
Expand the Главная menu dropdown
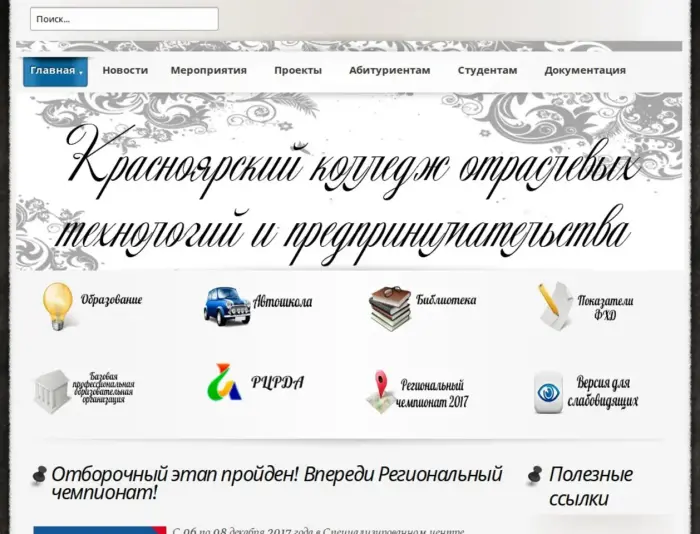(55, 71)
